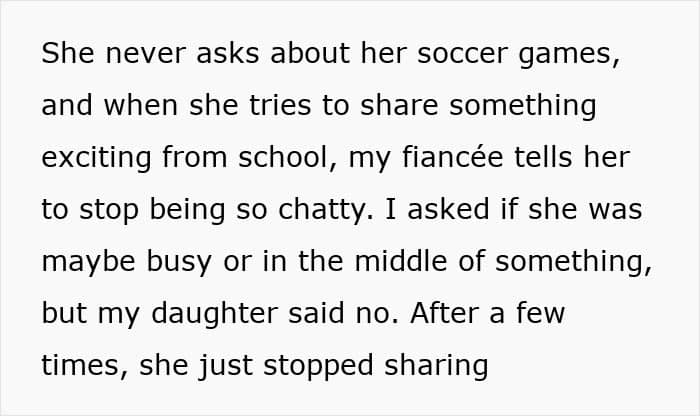Click the word "asked" after "chatty. I"
The height and width of the screenshot is (416, 700).
(448, 208)
